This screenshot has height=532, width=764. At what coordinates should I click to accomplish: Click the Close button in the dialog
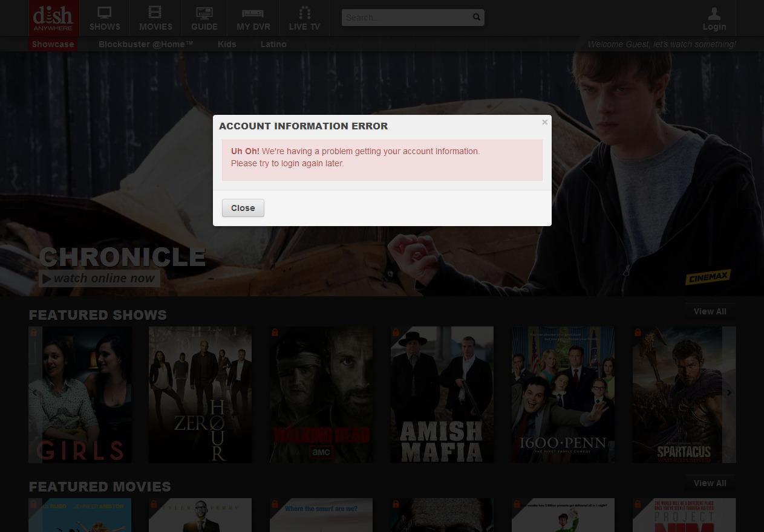243,208
